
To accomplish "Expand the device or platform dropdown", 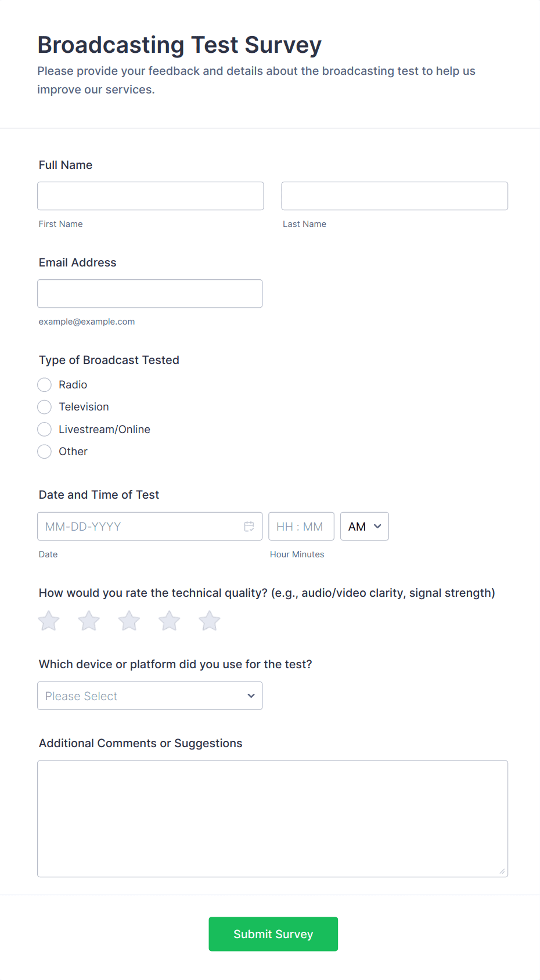I will coord(150,696).
